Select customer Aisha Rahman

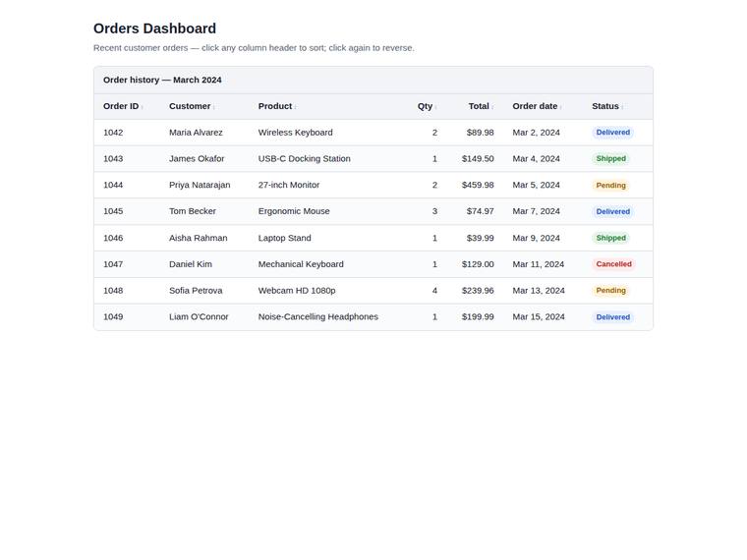199,238
